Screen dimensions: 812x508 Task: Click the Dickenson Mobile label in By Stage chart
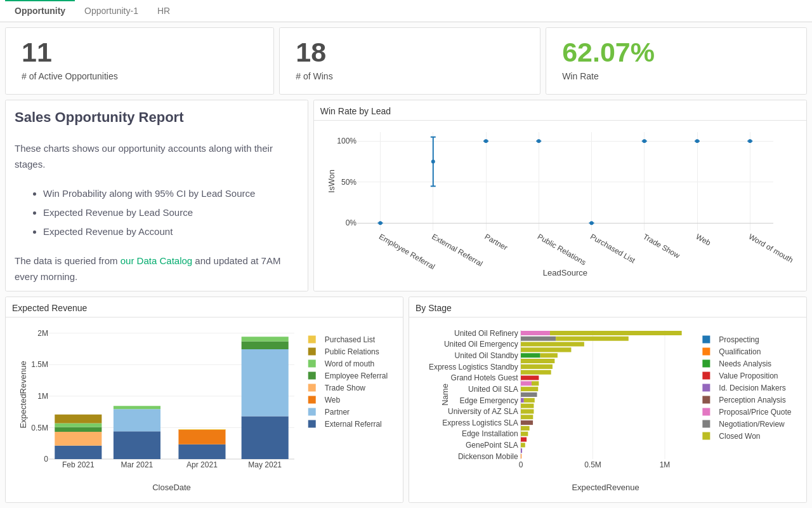[488, 456]
